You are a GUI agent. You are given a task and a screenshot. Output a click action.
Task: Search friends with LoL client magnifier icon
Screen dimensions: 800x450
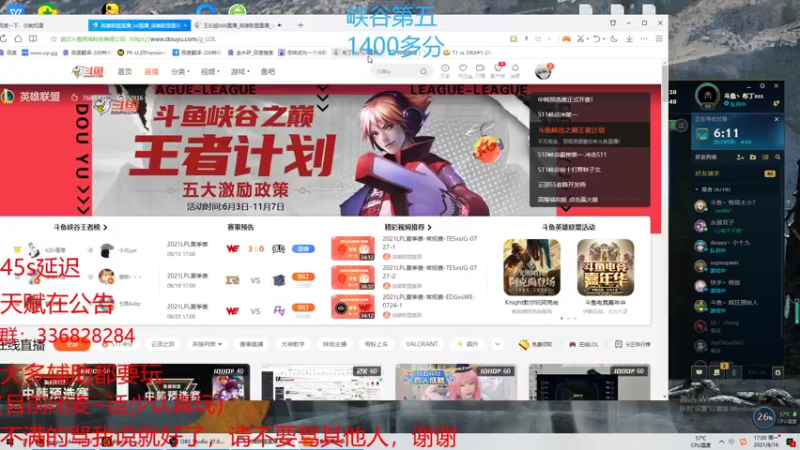(x=778, y=158)
